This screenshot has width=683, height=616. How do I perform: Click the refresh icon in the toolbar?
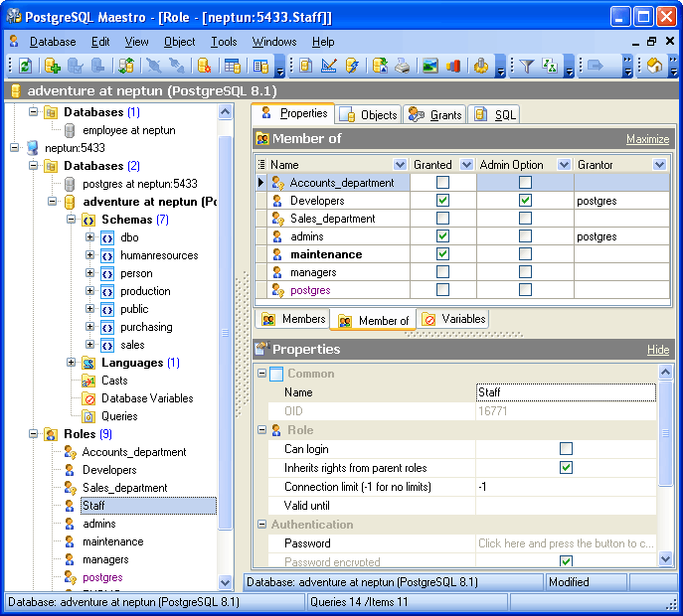[x=25, y=67]
